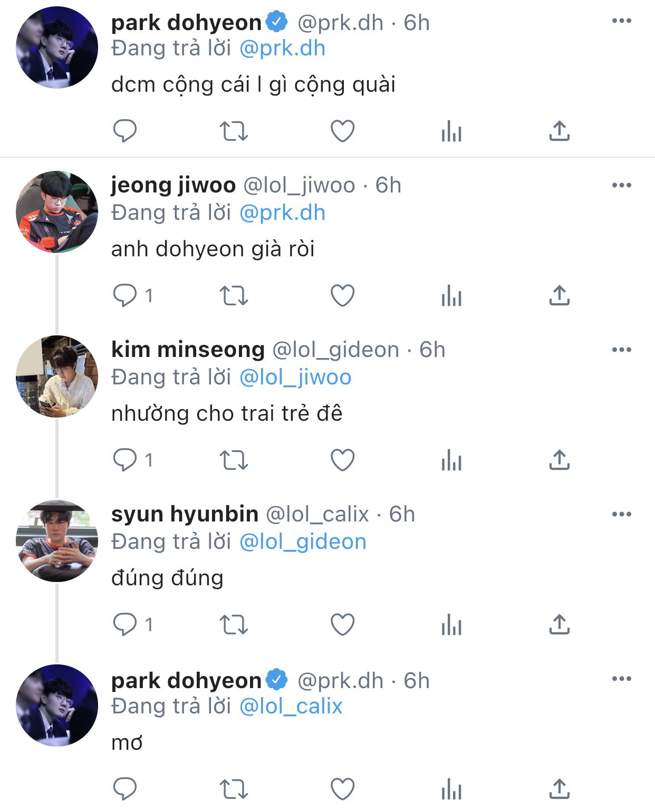The image size is (655, 812).
Task: Share syun hyunbin's tweet
Action: click(x=559, y=624)
